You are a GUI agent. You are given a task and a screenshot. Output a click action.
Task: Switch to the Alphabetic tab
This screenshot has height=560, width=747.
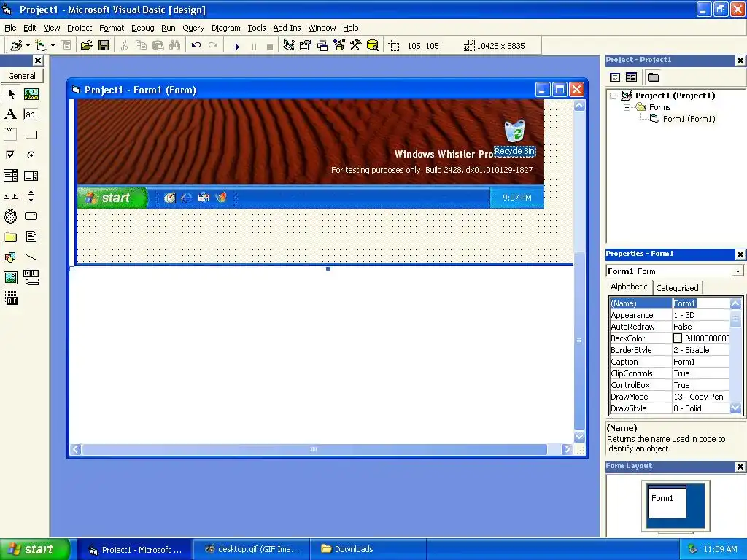point(629,287)
